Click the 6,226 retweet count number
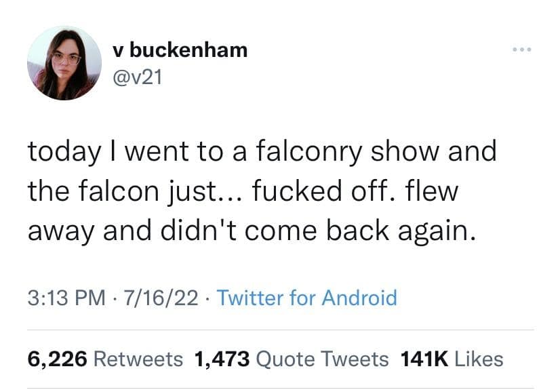Viewport: 541px width, 392px height. click(x=57, y=359)
